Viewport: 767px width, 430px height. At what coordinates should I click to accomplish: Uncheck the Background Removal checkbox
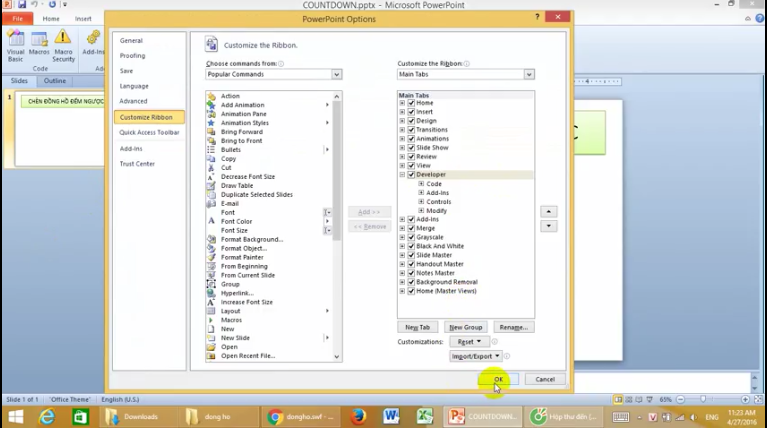pos(411,282)
